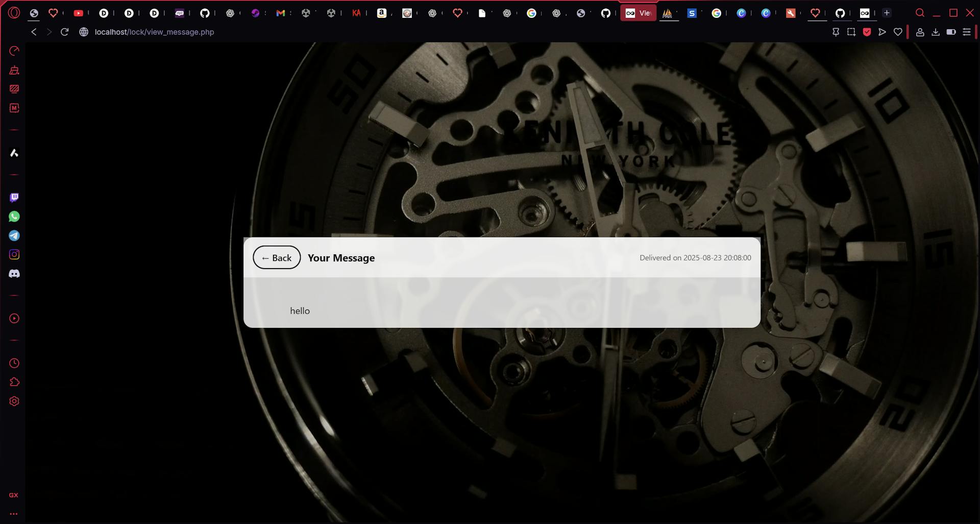Image resolution: width=980 pixels, height=524 pixels.
Task: Open Easy Setup sliders menu
Action: click(x=967, y=32)
